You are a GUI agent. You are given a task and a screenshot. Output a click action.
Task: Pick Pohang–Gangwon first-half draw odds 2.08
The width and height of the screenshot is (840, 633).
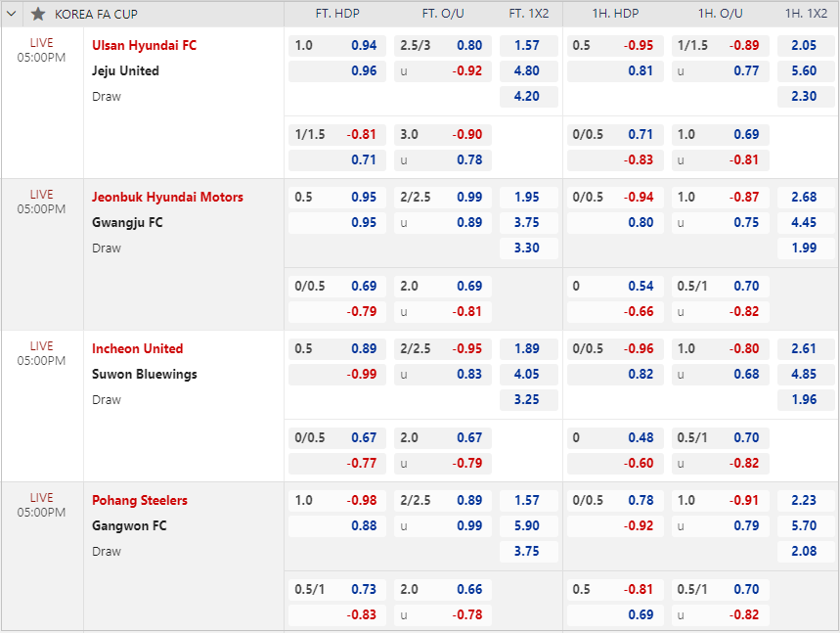coord(806,552)
